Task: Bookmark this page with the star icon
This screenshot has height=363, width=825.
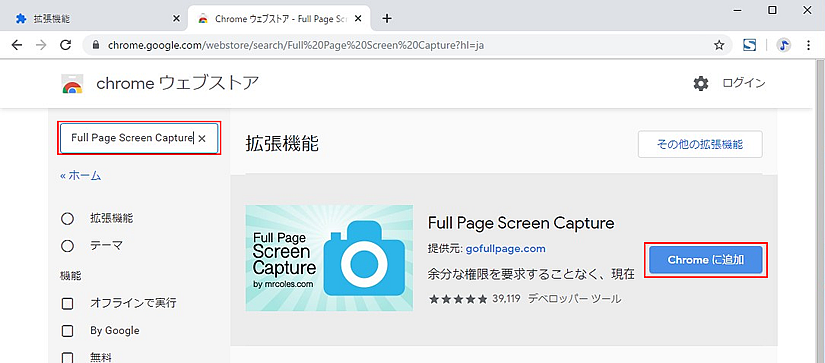Action: click(x=719, y=45)
